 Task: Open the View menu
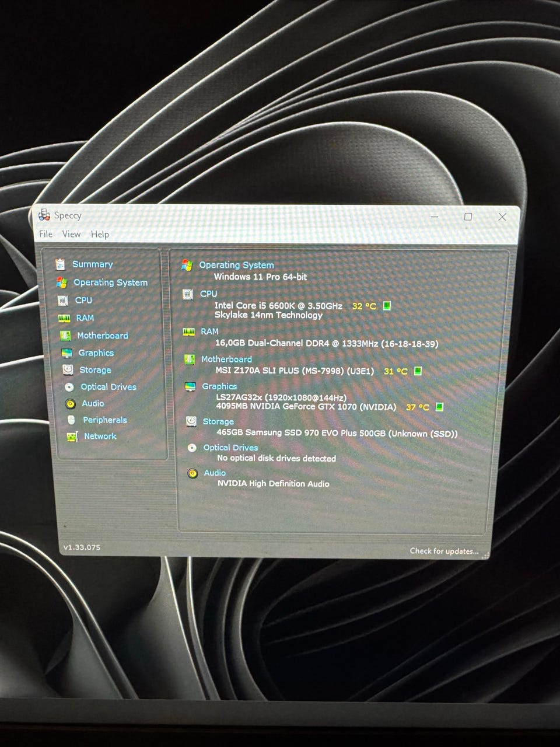coord(71,234)
